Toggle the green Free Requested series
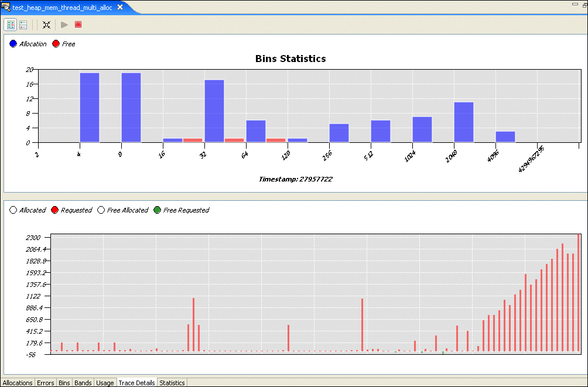This screenshot has width=588, height=387. [x=157, y=210]
